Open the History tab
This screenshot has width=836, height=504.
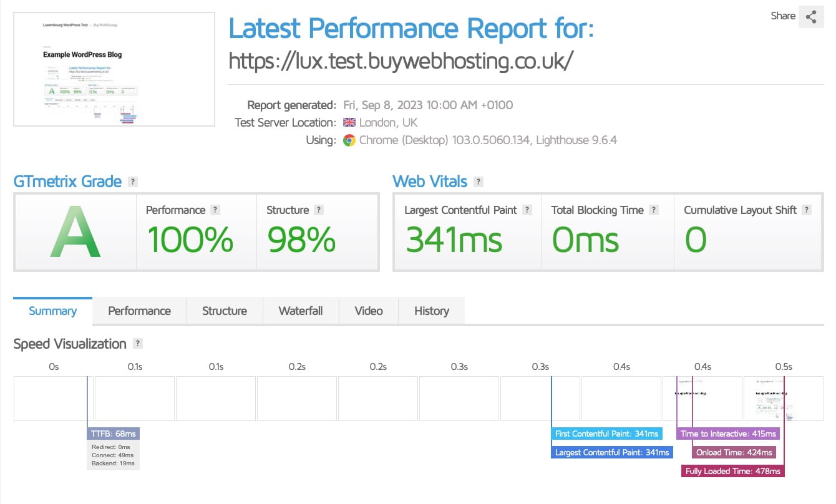click(x=431, y=311)
